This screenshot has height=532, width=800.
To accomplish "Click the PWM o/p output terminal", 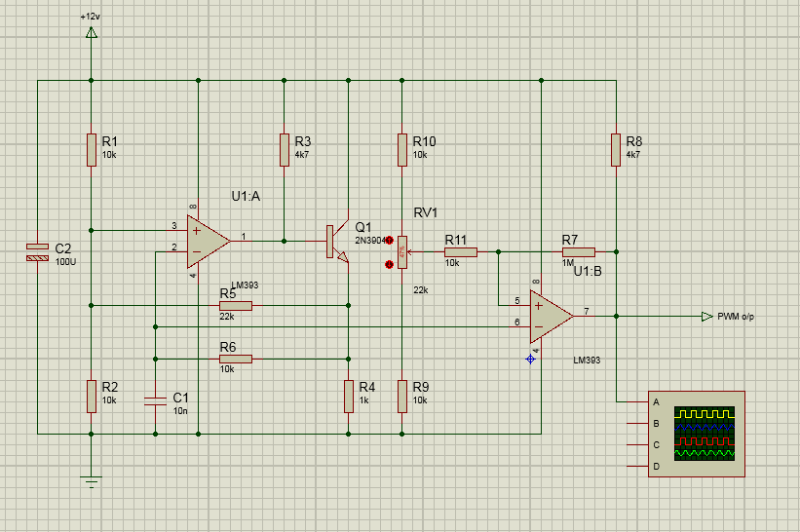I will [x=707, y=317].
